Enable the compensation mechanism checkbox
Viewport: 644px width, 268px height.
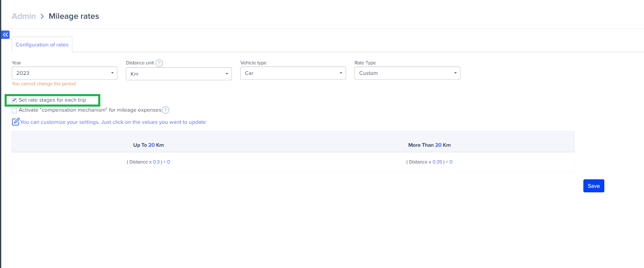[15, 111]
